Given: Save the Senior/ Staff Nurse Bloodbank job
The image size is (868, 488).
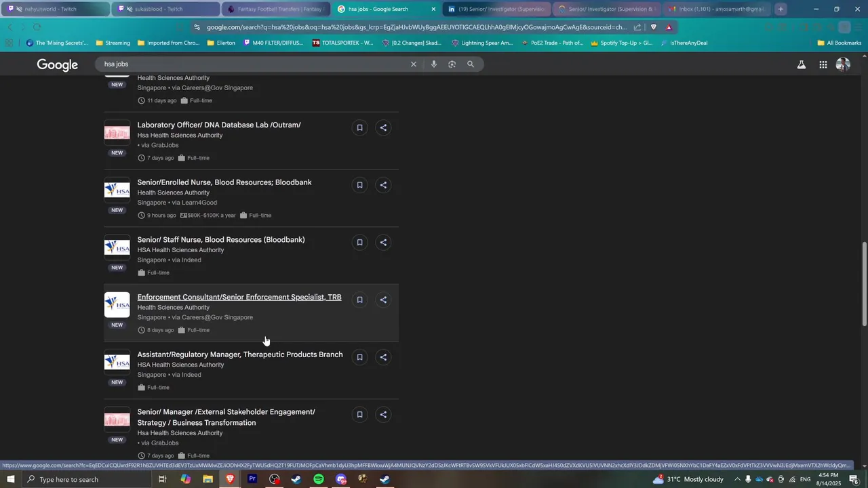Looking at the screenshot, I should click(x=359, y=243).
